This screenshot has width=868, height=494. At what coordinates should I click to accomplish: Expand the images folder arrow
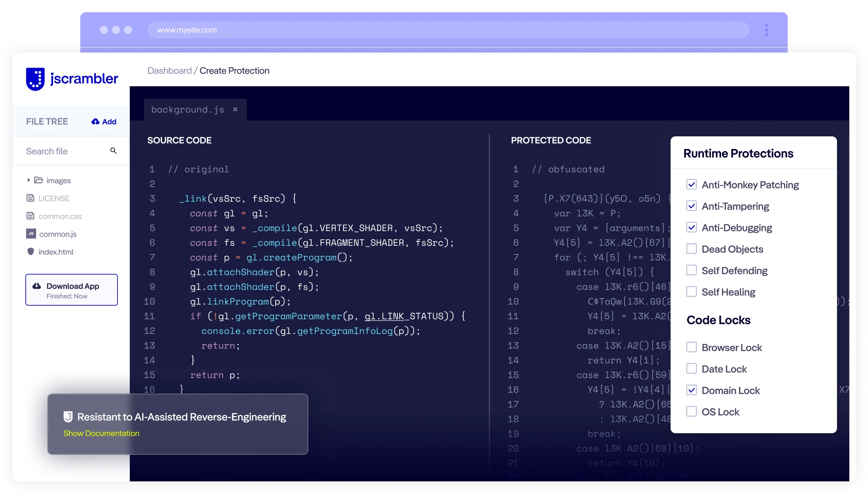(28, 180)
